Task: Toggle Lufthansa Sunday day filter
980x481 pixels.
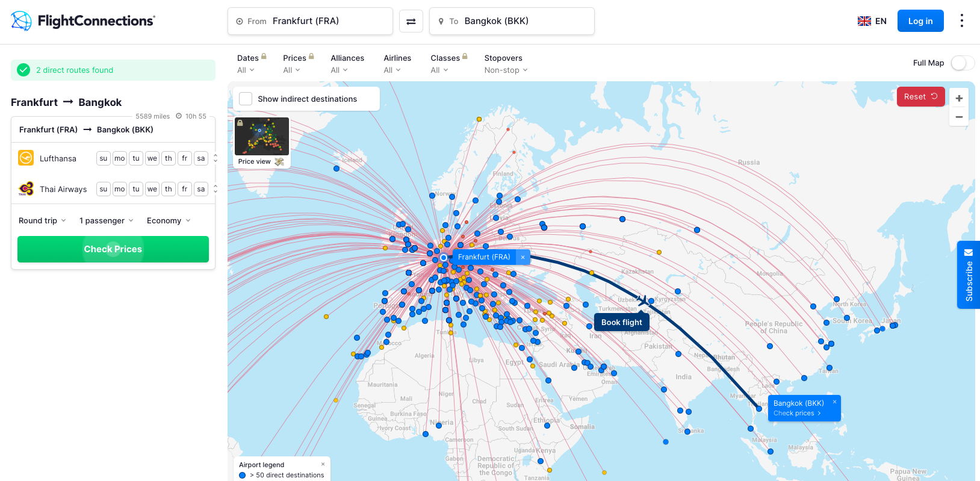Action: [x=104, y=158]
